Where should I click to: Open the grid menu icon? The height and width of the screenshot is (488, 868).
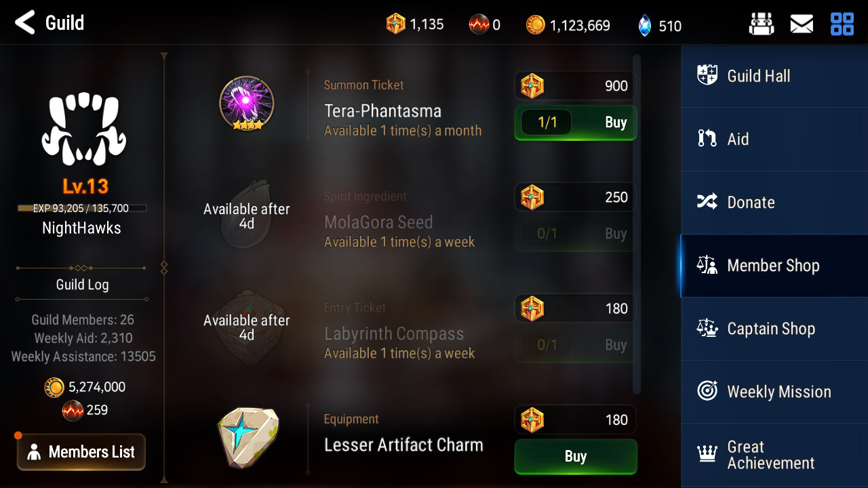pos(842,24)
